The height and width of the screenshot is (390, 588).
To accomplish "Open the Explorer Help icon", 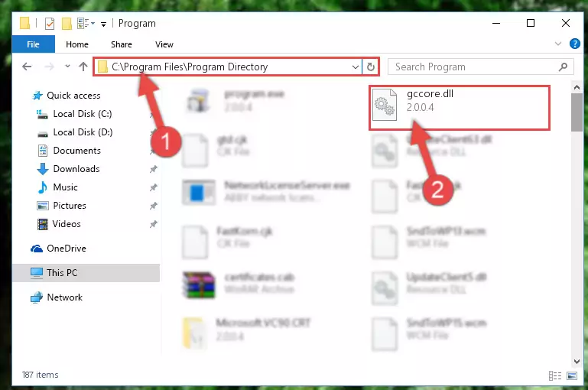I will point(574,44).
